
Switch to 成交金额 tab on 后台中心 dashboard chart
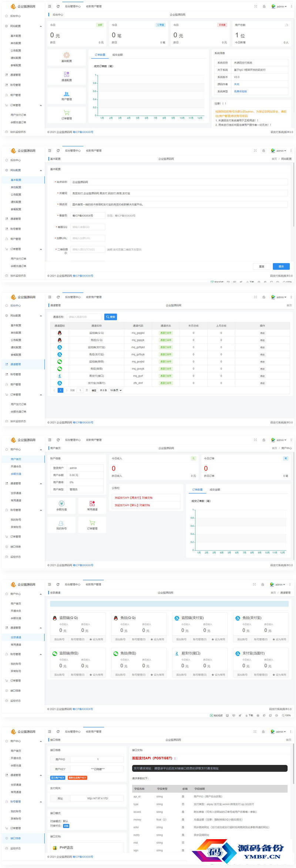coord(117,55)
